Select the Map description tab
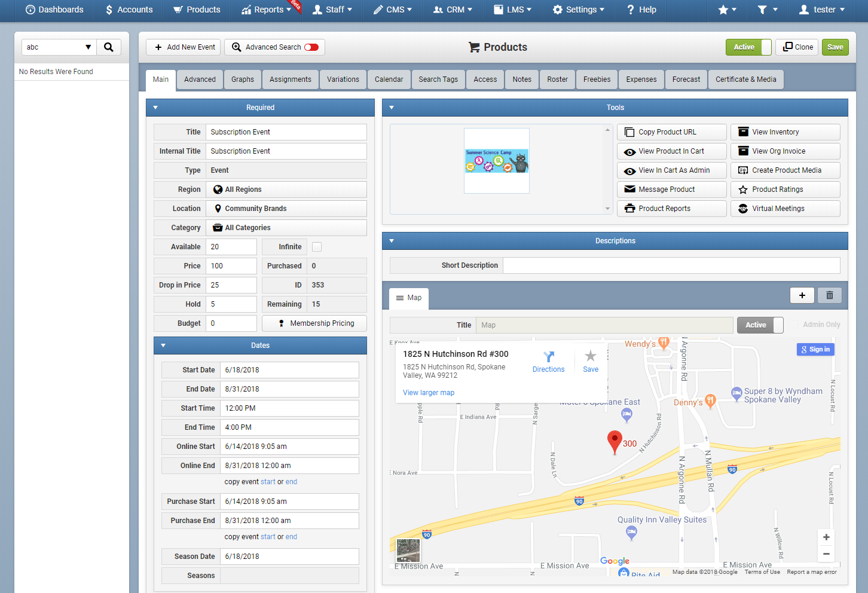 click(409, 298)
